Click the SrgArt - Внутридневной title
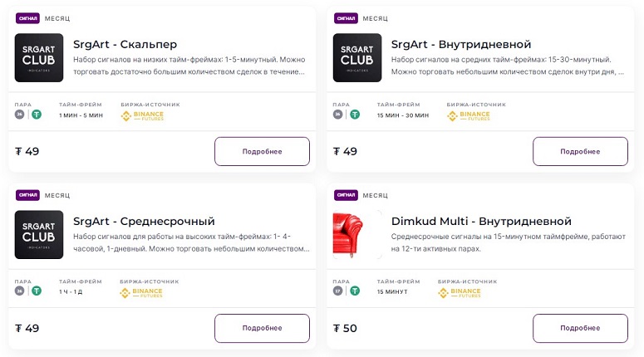The height and width of the screenshot is (357, 644). (x=460, y=45)
